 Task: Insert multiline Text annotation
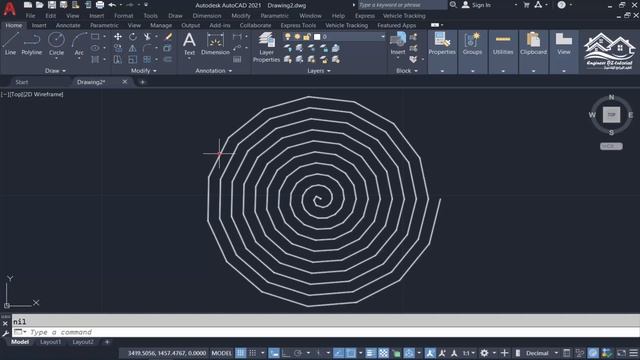(189, 44)
